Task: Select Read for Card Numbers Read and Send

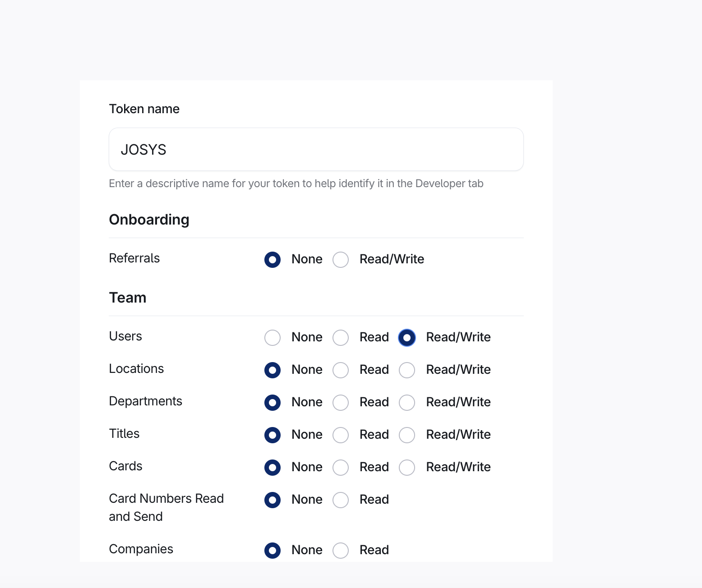Action: (341, 500)
